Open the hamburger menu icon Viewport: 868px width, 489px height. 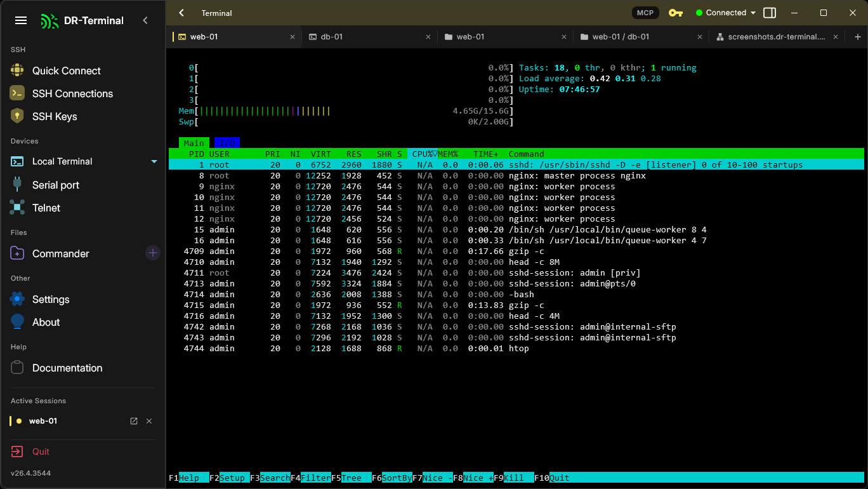tap(21, 20)
